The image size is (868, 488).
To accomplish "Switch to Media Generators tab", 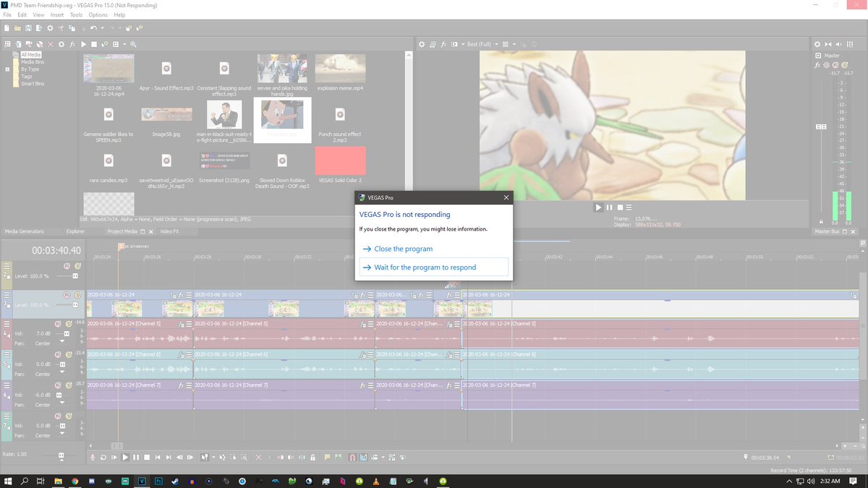I will tap(24, 231).
